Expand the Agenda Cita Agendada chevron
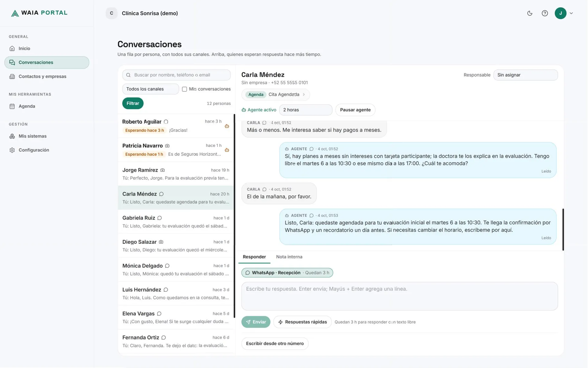This screenshot has width=588, height=368. pyautogui.click(x=304, y=94)
